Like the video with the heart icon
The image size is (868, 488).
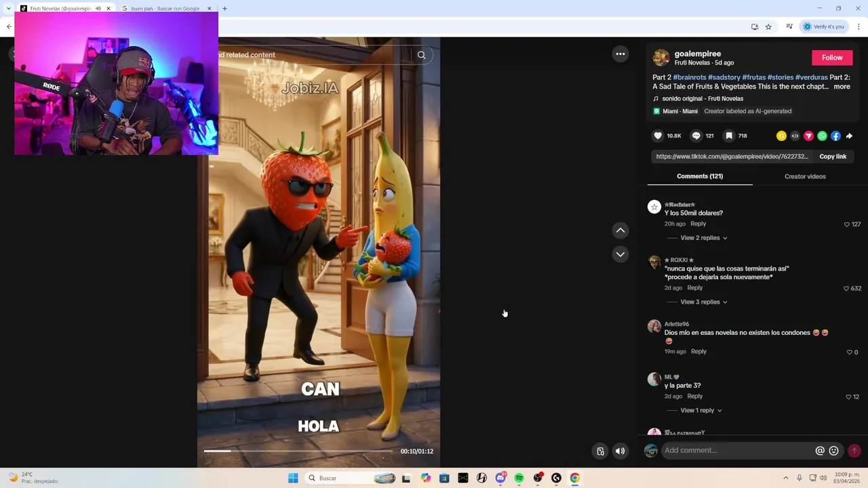coord(658,136)
